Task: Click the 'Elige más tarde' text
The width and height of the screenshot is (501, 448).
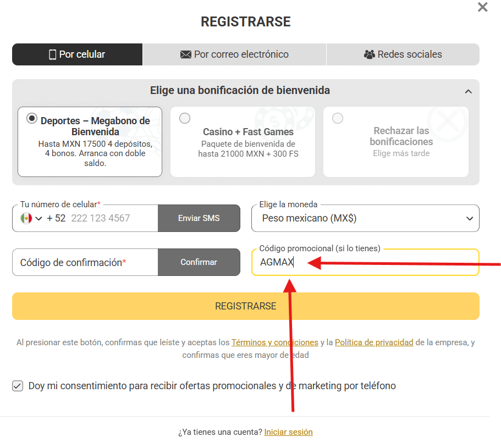Action: 401,153
